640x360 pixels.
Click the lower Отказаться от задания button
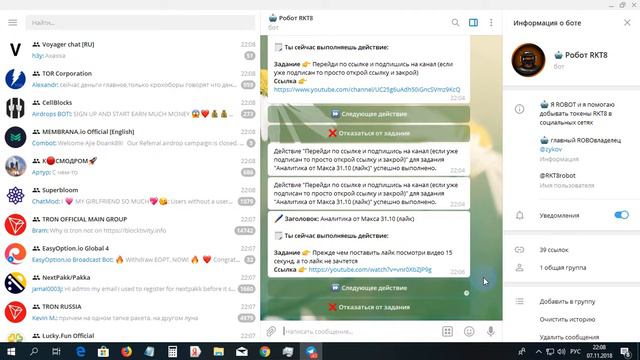(369, 307)
